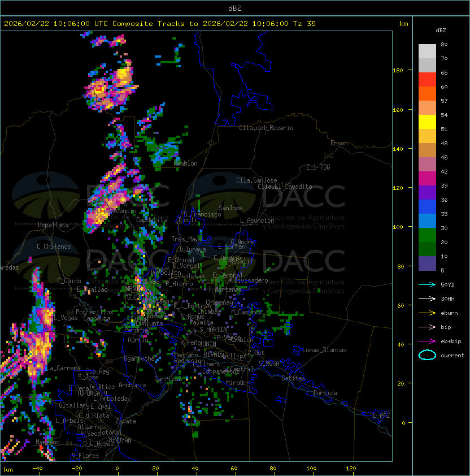Click the '120' tick on the bottom axis

coord(351,469)
